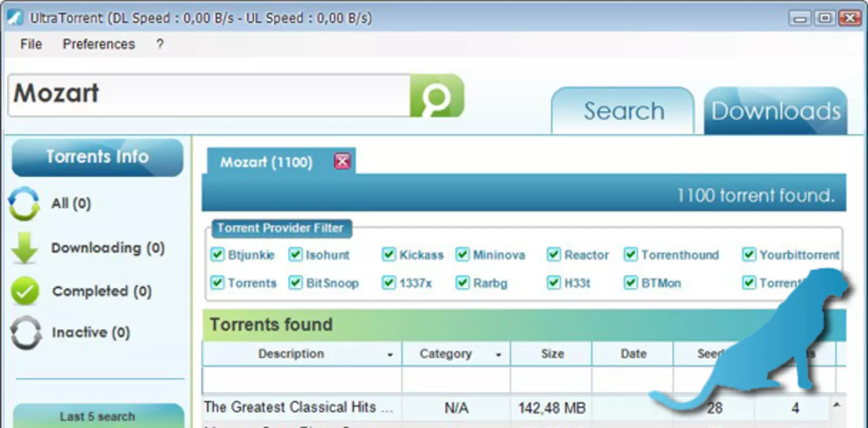The image size is (868, 428).
Task: Open the Description column dropdown arrow
Action: (390, 355)
